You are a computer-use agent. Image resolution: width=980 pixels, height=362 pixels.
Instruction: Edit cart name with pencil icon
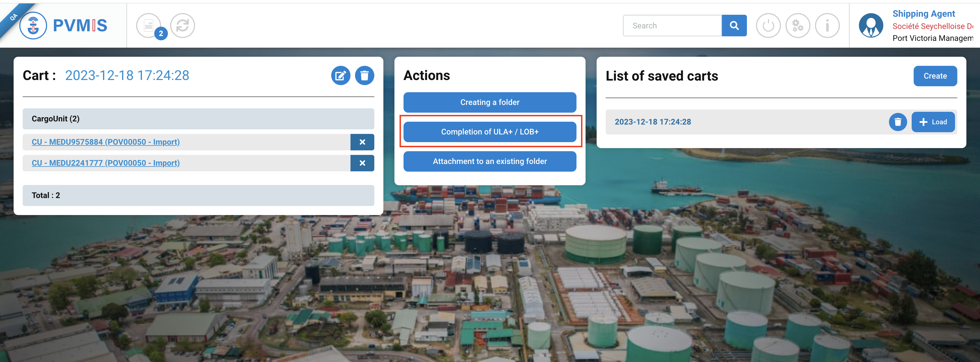[x=341, y=75]
